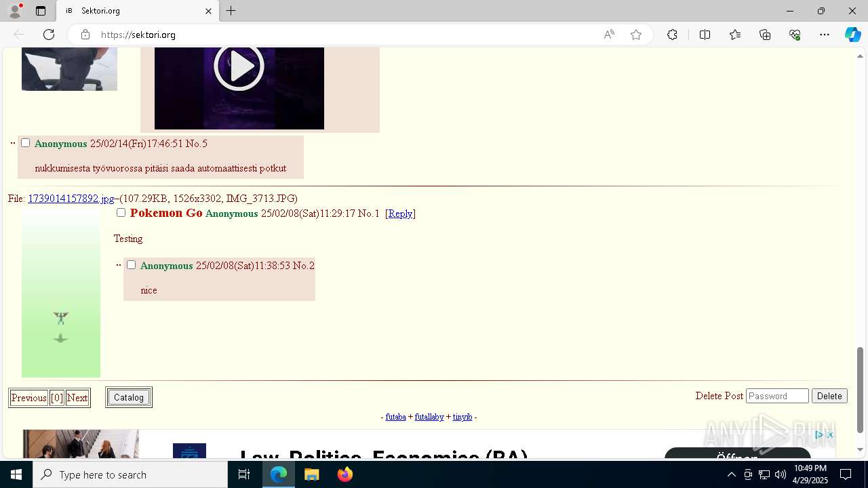The image size is (868, 488).
Task: Tick checkbox for Pokemon Go post
Action: pos(121,213)
